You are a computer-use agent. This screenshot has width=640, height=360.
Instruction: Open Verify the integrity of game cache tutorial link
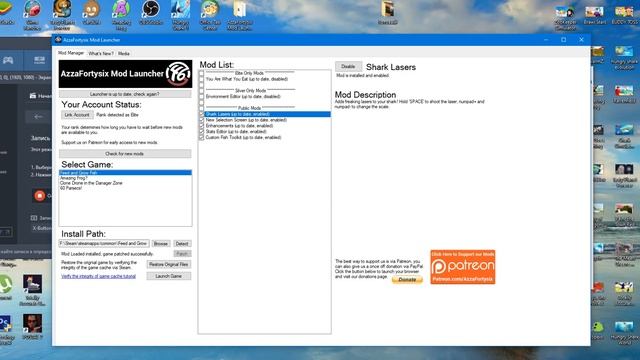click(98, 276)
